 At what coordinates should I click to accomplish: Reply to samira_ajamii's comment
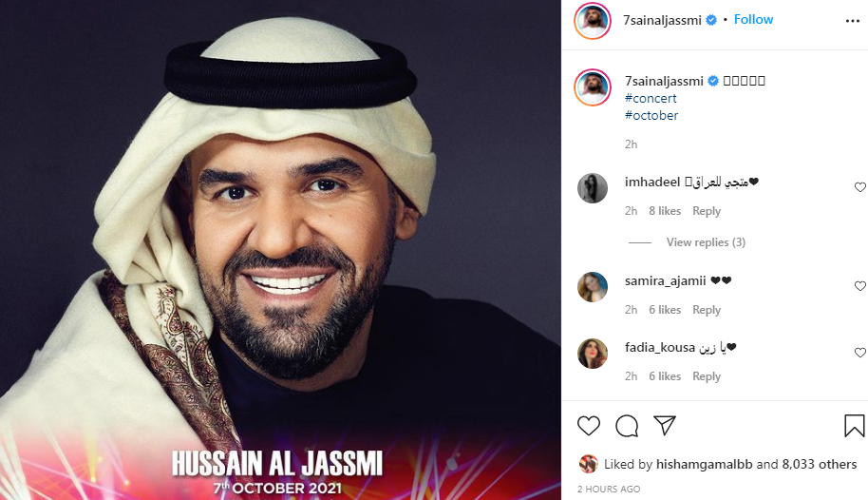click(707, 309)
